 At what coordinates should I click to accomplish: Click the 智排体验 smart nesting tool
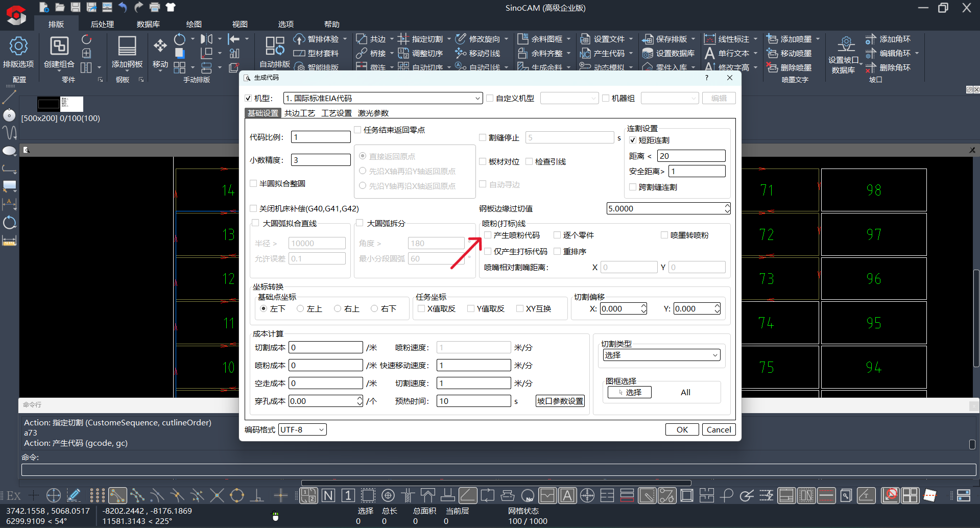tap(317, 39)
